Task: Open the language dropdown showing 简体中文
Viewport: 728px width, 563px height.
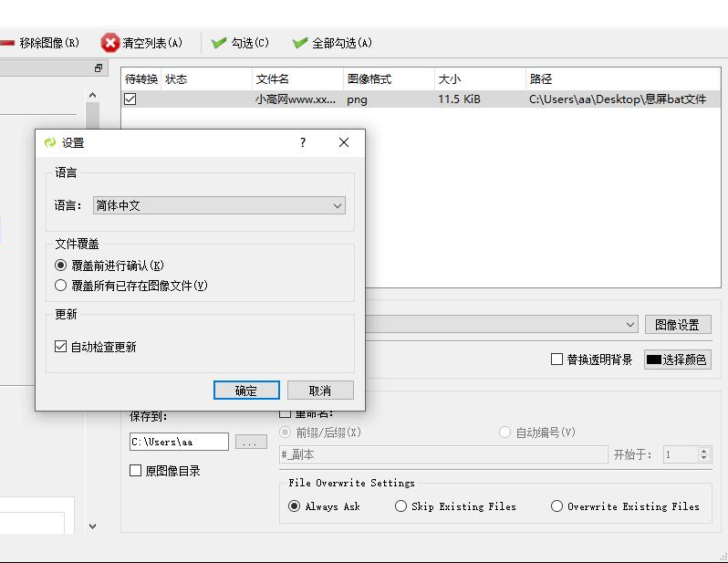Action: [x=219, y=206]
